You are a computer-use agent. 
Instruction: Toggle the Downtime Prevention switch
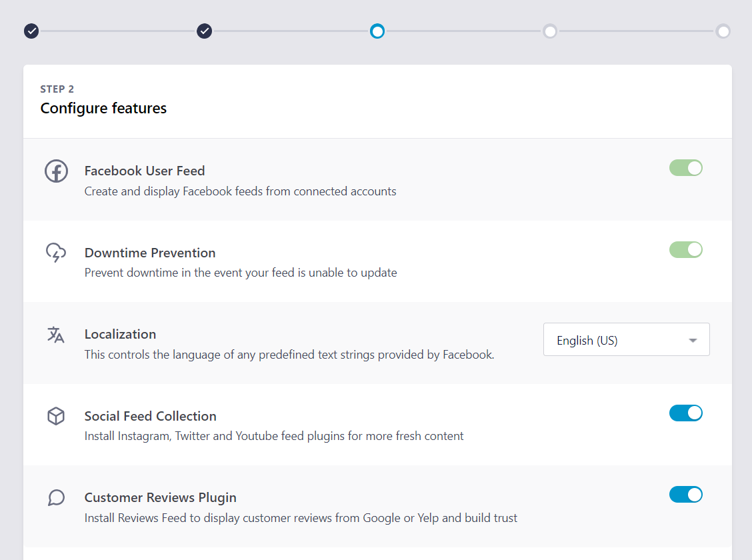(x=685, y=250)
